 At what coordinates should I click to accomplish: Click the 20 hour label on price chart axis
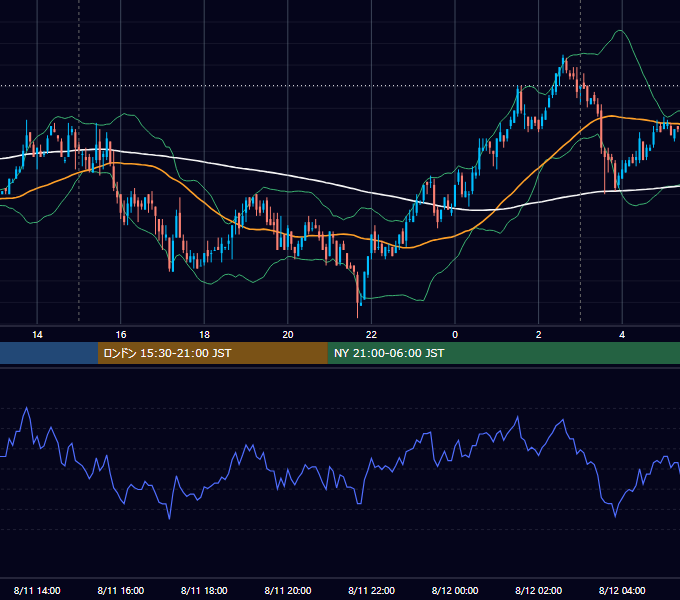tap(288, 335)
